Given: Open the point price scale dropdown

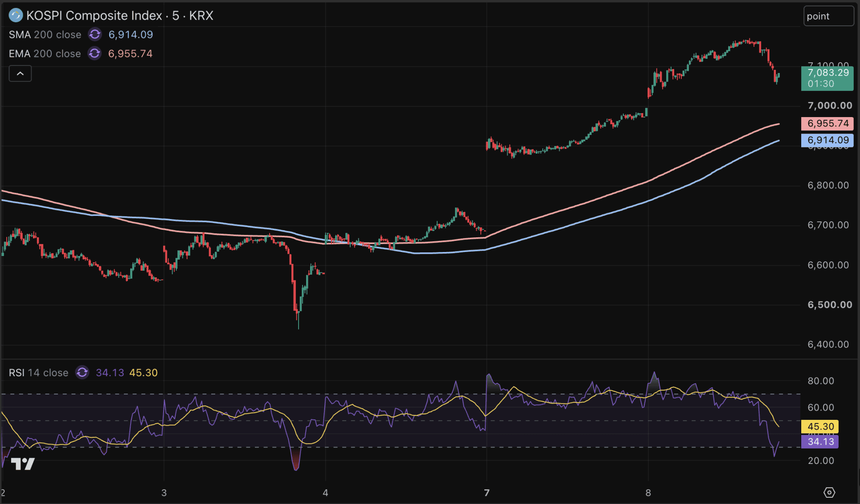Looking at the screenshot, I should [829, 16].
